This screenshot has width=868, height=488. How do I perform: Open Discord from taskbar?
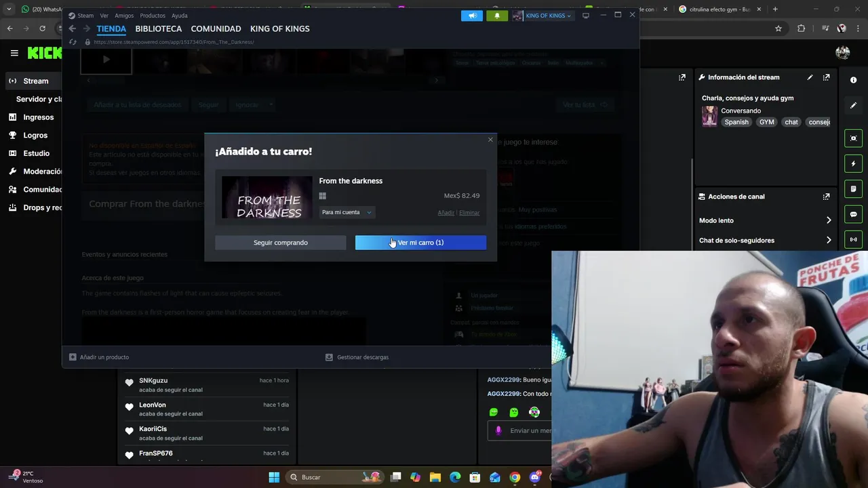point(535,477)
